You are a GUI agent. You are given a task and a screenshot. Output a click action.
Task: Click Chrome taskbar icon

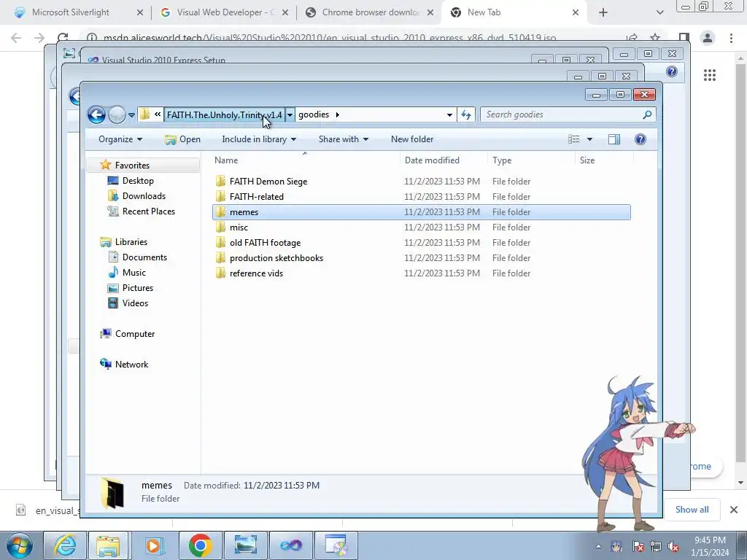click(x=200, y=545)
